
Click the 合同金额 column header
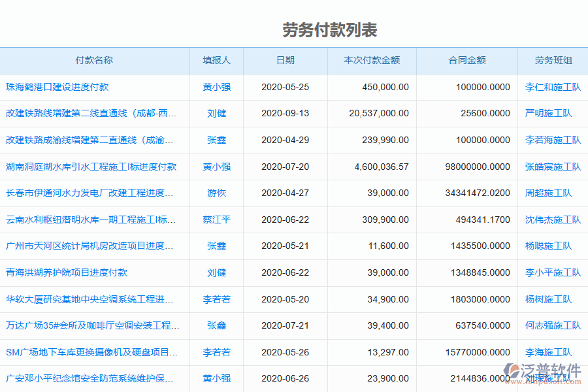tap(466, 60)
